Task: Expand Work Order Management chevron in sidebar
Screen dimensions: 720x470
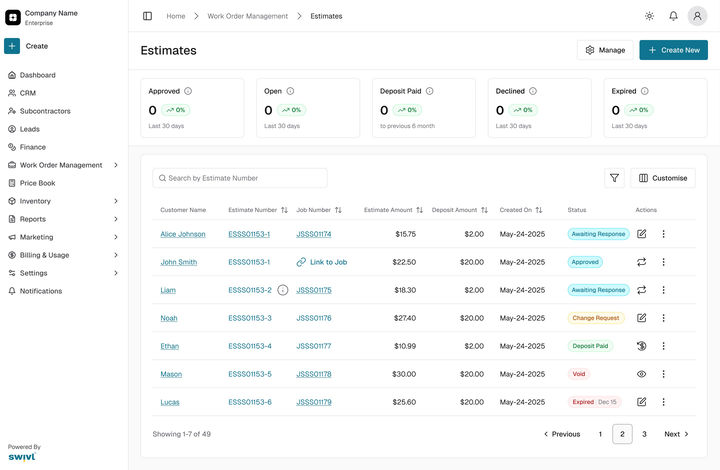Action: click(x=116, y=165)
